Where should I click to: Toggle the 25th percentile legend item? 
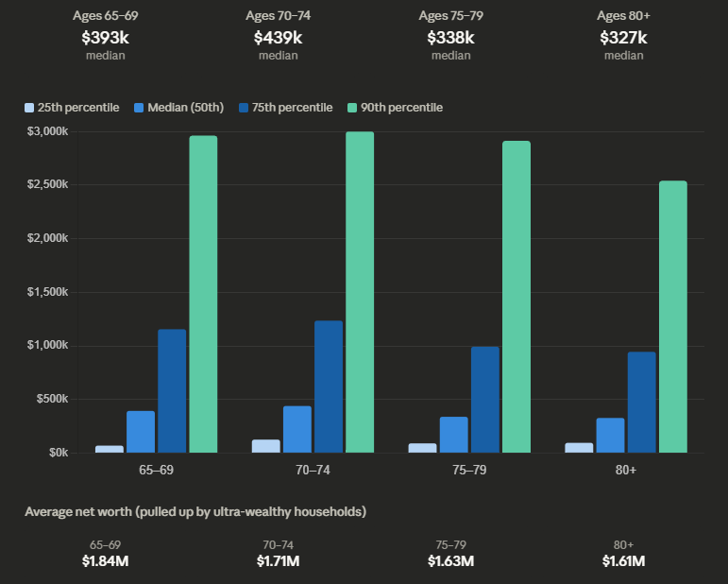[x=73, y=108]
